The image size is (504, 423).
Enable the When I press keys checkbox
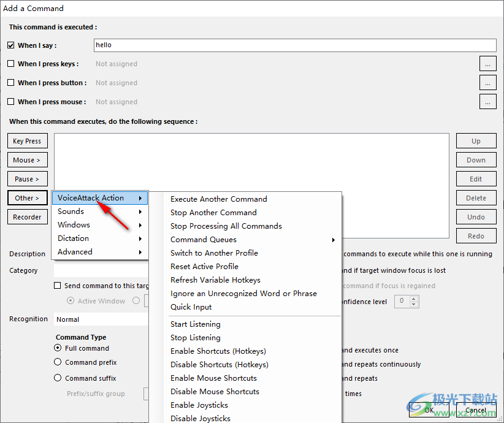click(11, 64)
